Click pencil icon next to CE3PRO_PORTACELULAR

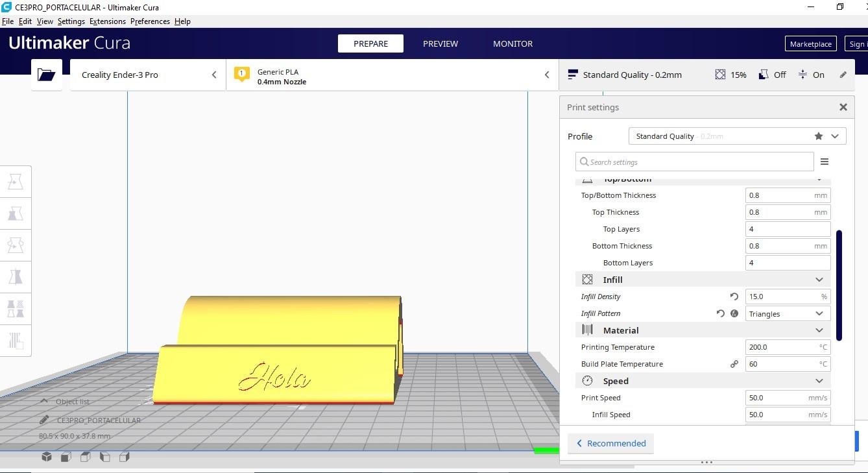click(44, 420)
